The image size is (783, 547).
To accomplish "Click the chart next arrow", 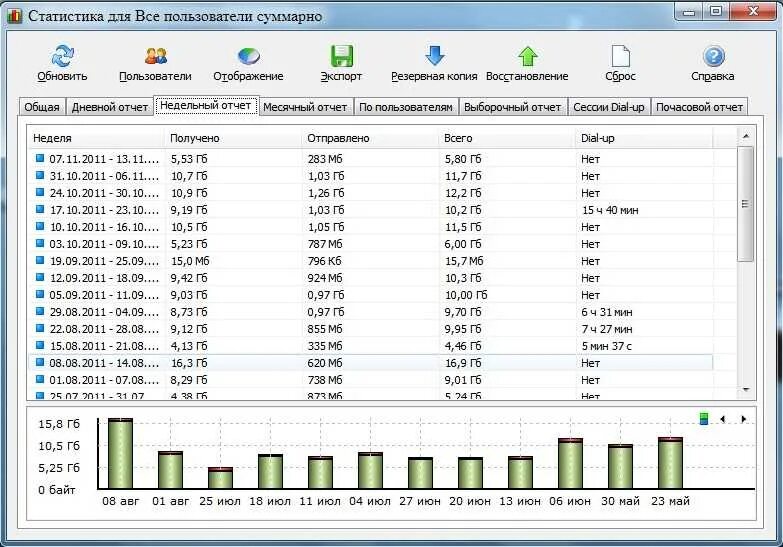I will [x=744, y=419].
